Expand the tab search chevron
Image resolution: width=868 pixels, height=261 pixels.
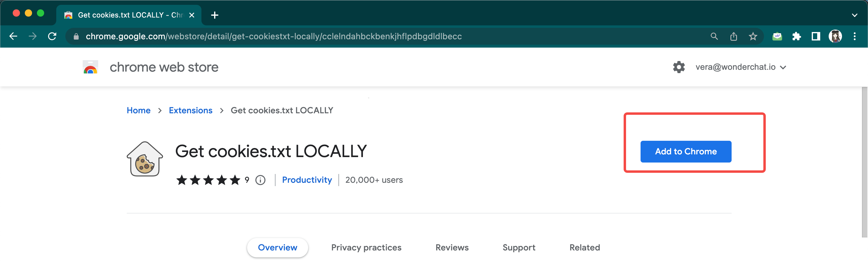point(854,15)
